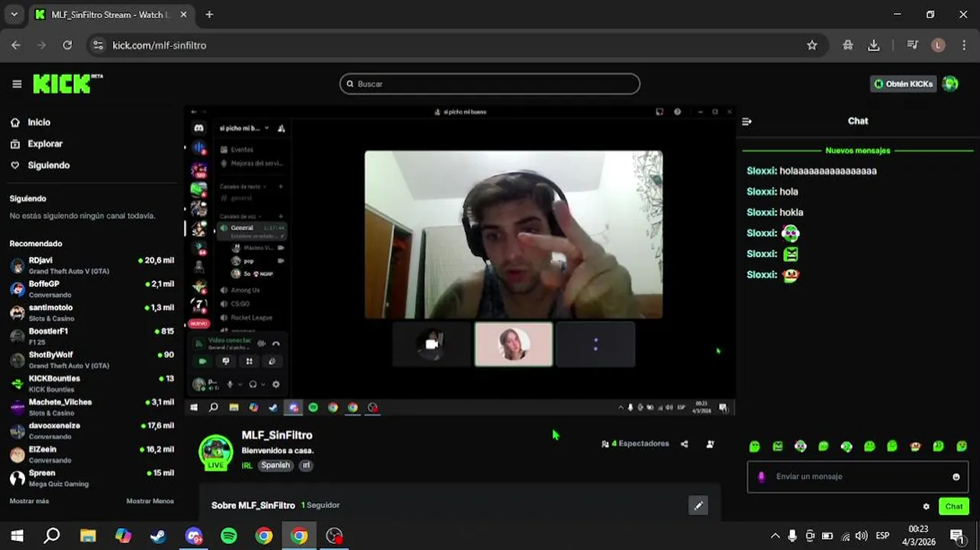Click the share stream icon
Image resolution: width=980 pixels, height=550 pixels.
[685, 444]
